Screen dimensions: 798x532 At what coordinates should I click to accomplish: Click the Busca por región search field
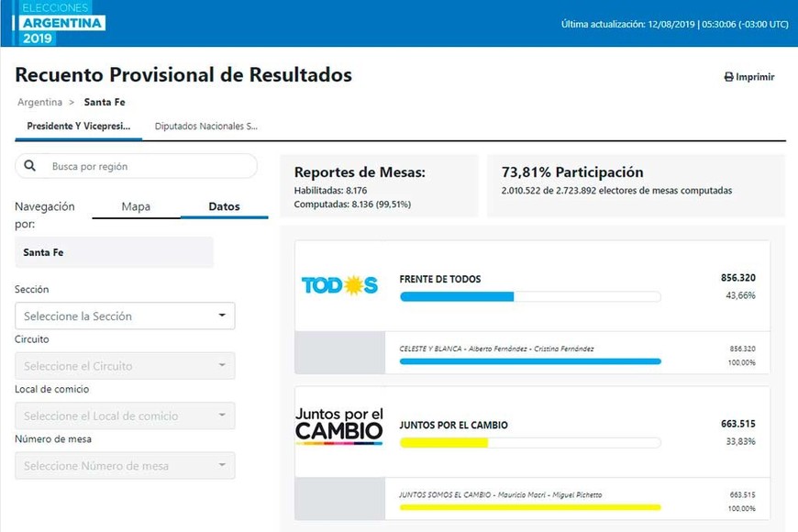[x=147, y=166]
